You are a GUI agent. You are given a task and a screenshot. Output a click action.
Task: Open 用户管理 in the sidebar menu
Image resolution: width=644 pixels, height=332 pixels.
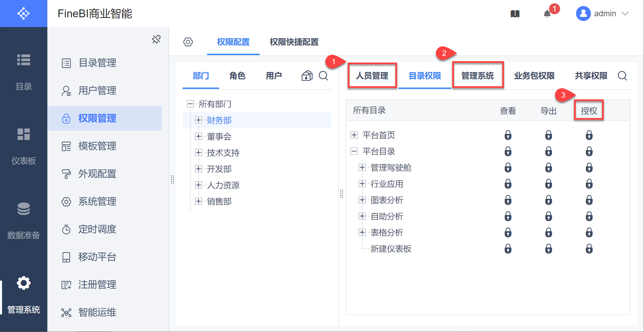pos(97,91)
